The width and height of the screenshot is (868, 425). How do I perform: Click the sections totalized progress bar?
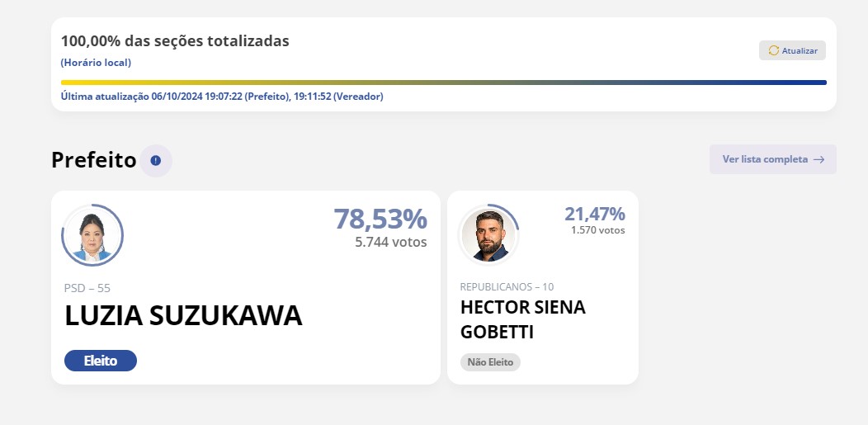point(443,83)
